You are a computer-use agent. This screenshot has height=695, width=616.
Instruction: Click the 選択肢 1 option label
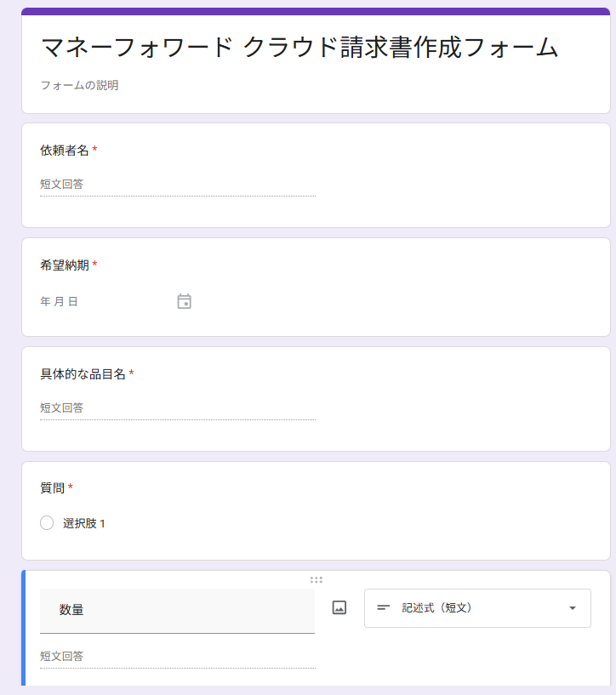(x=83, y=523)
